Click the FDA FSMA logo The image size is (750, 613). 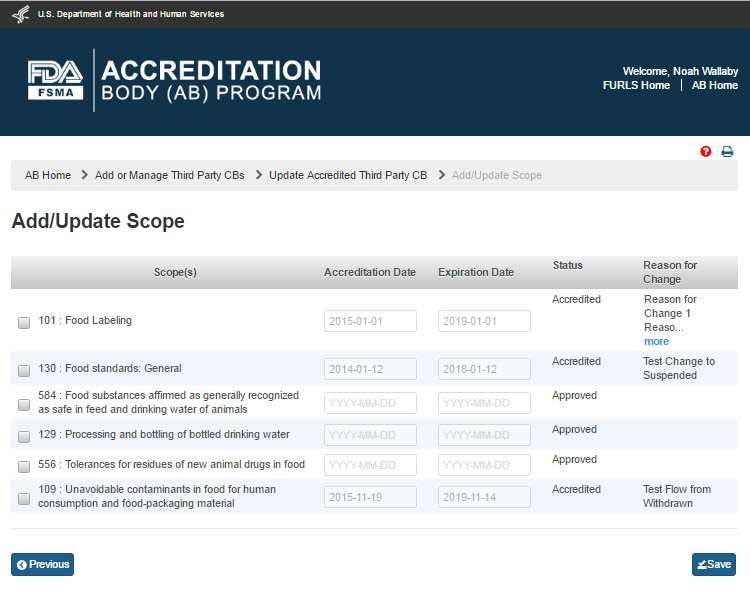56,80
